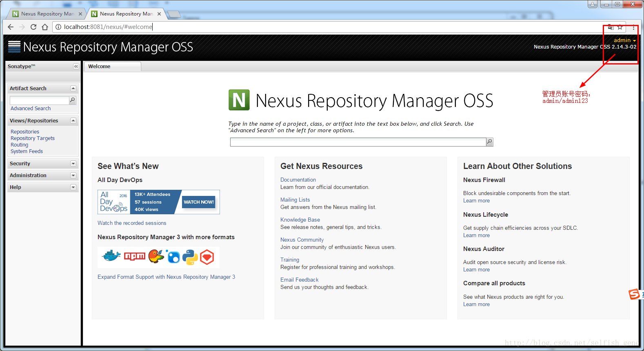Open the Training link
This screenshot has height=351, width=644.
[x=290, y=260]
